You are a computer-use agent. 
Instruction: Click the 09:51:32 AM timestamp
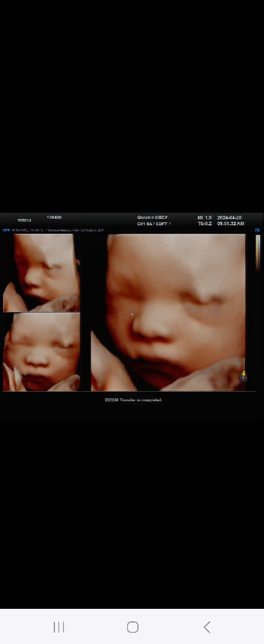231,224
